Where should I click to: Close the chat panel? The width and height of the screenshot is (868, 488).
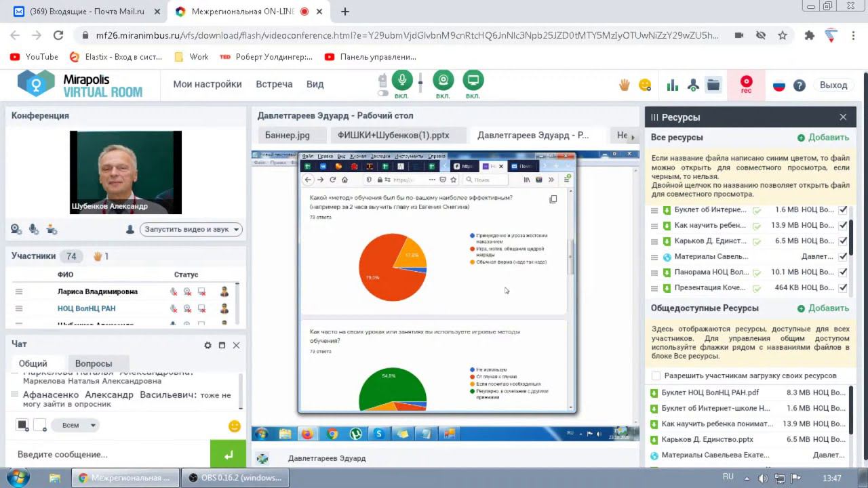click(x=236, y=345)
